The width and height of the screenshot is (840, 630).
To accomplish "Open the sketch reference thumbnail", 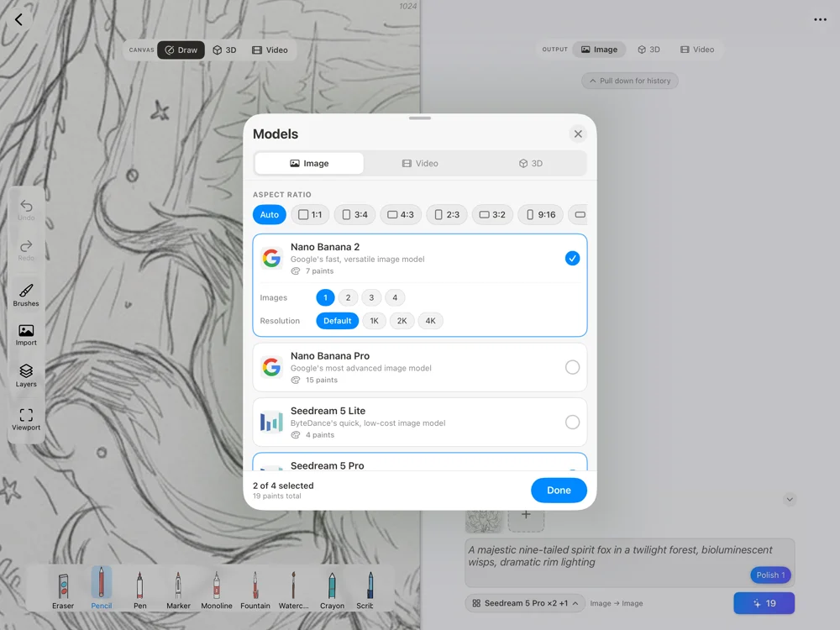I will 484,521.
